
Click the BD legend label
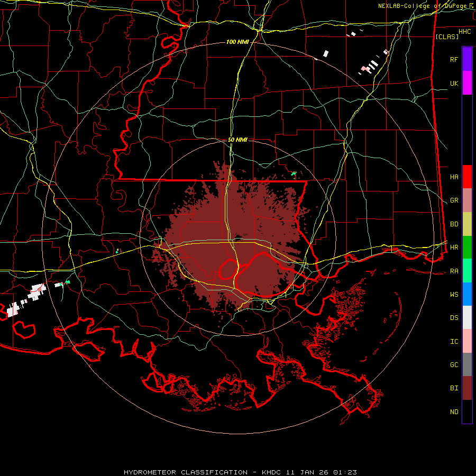coord(454,224)
